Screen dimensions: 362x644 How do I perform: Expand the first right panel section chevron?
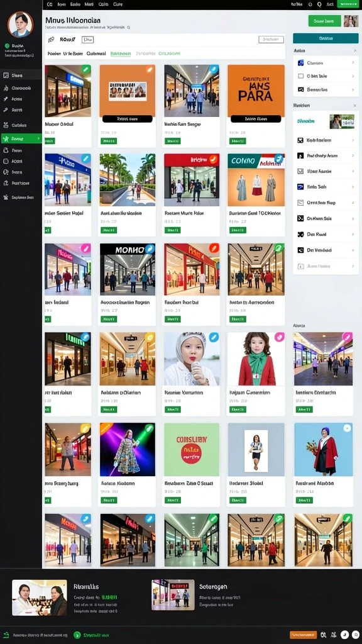pyautogui.click(x=354, y=50)
